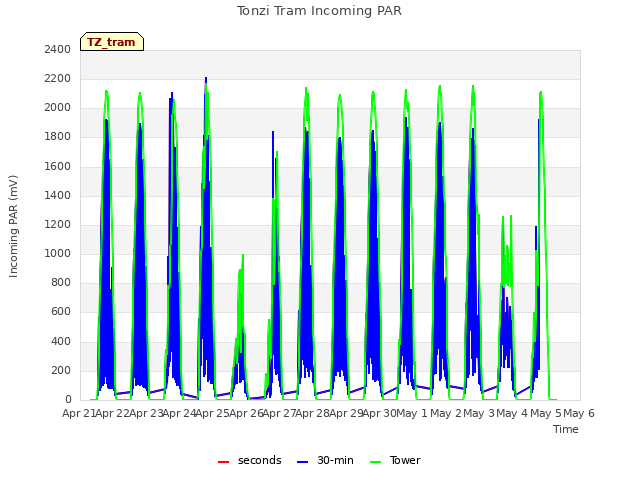The width and height of the screenshot is (640, 480).
Task: Click the May 1 x-axis date label
Action: [412, 413]
